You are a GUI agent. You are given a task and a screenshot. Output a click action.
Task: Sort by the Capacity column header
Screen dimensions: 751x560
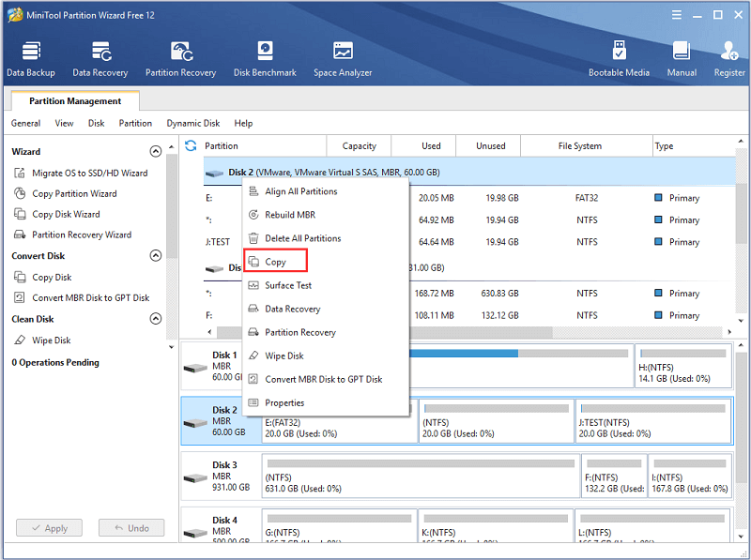coord(359,146)
